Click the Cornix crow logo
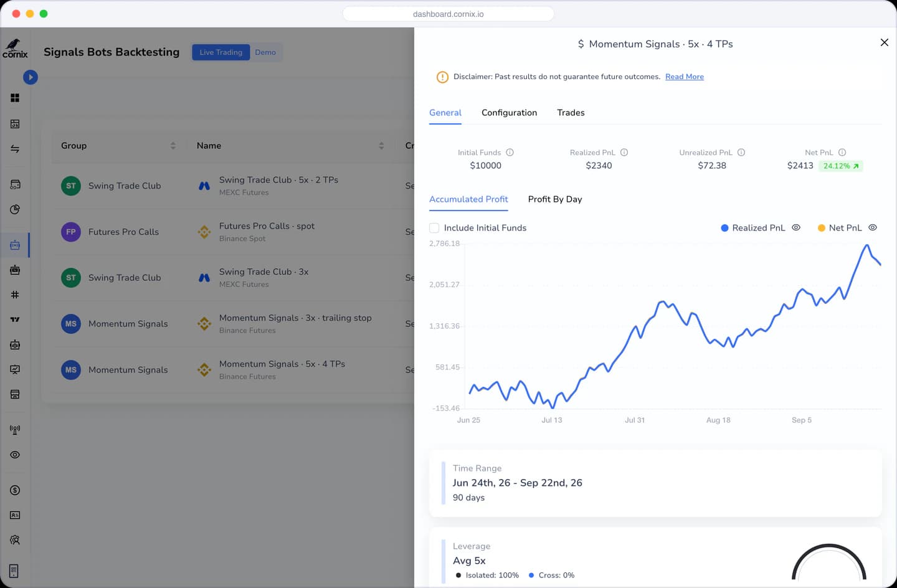897x588 pixels. (15, 48)
